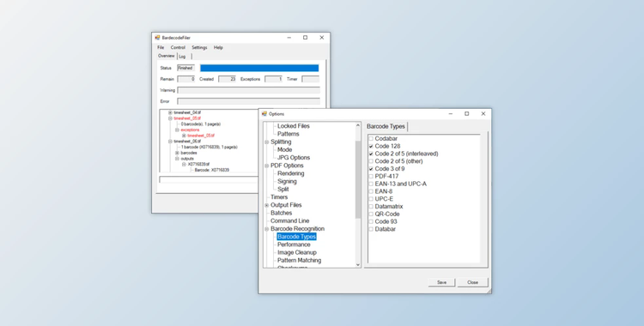Screen dimensions: 644x326
Task: Select Timers in Options tree
Action: click(x=279, y=197)
